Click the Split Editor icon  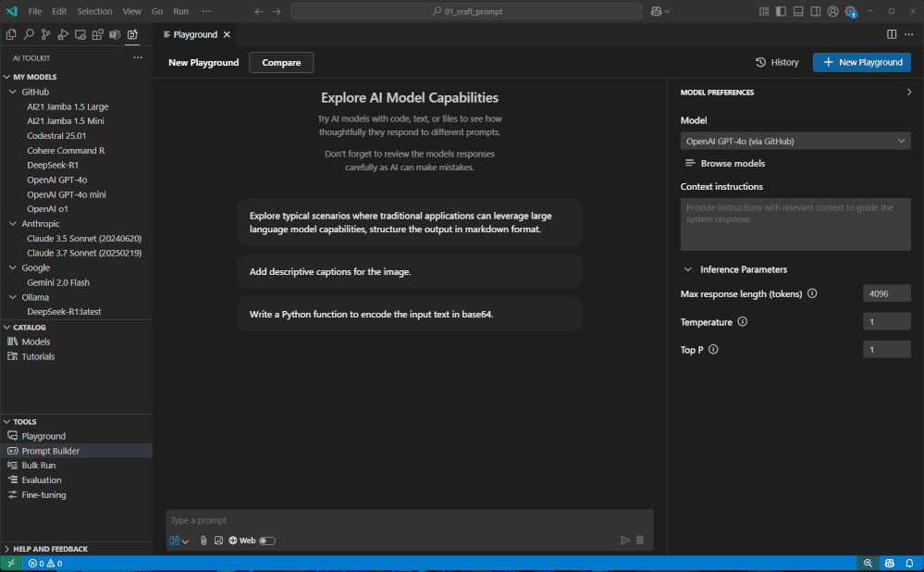(x=892, y=34)
